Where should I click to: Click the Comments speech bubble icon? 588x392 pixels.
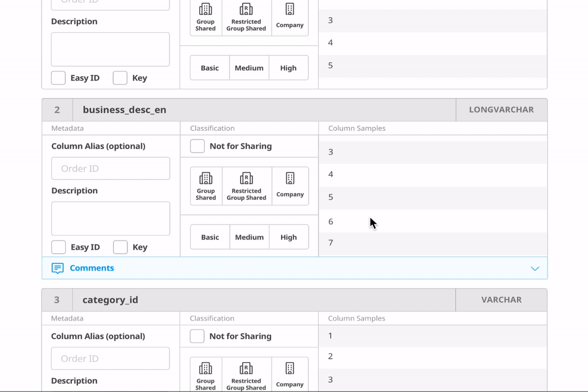coord(57,268)
